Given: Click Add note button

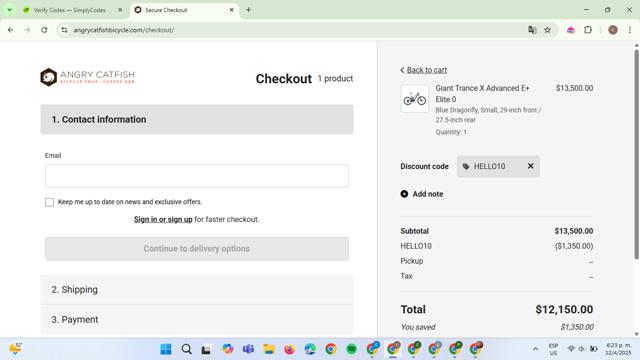Looking at the screenshot, I should tap(422, 194).
